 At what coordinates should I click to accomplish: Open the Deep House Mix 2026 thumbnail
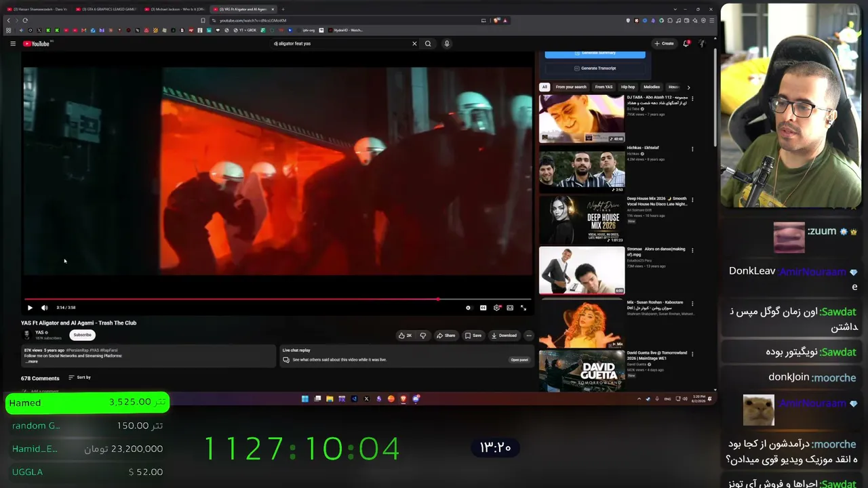(x=582, y=220)
